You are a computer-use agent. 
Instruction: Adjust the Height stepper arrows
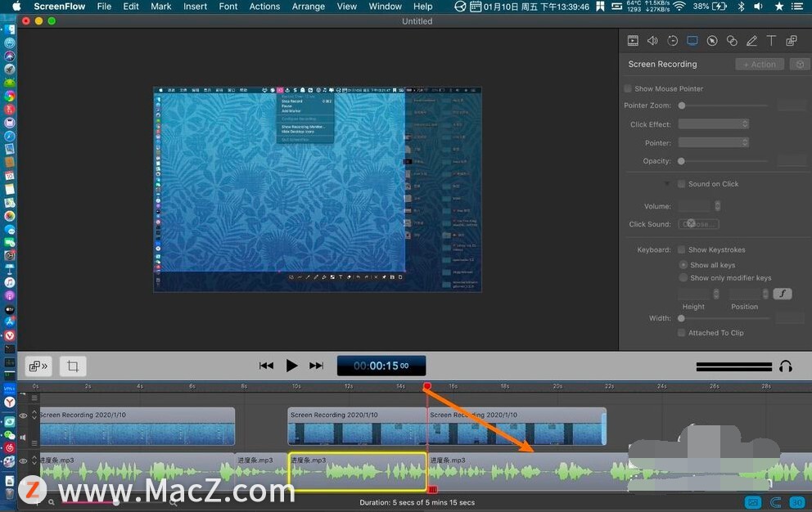tap(716, 294)
